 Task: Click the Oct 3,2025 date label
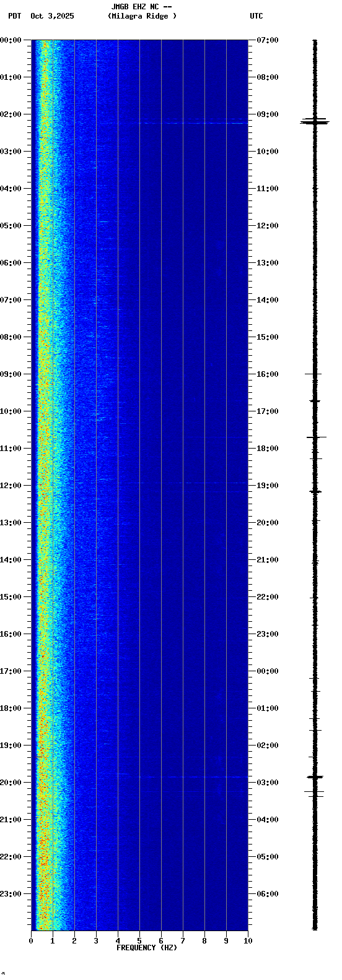(52, 16)
